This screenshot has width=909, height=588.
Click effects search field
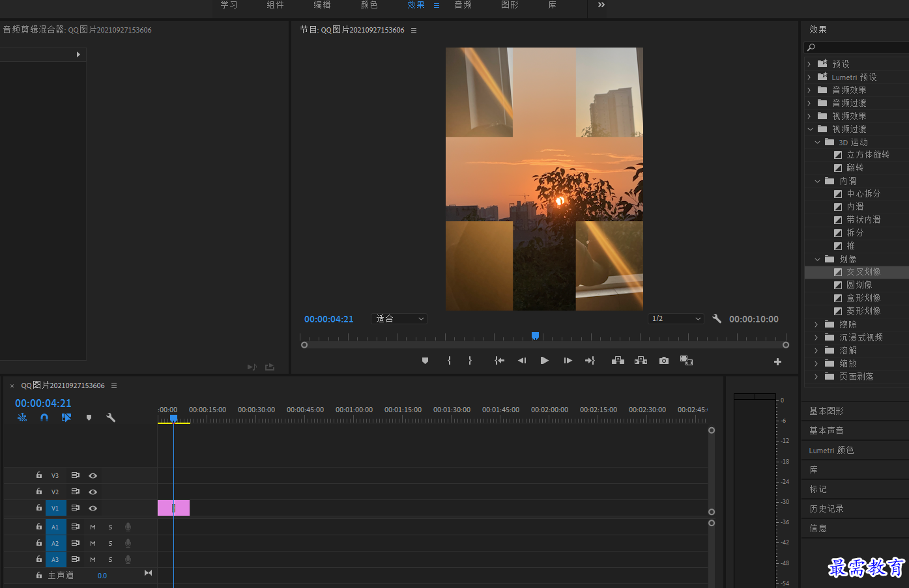coord(857,47)
